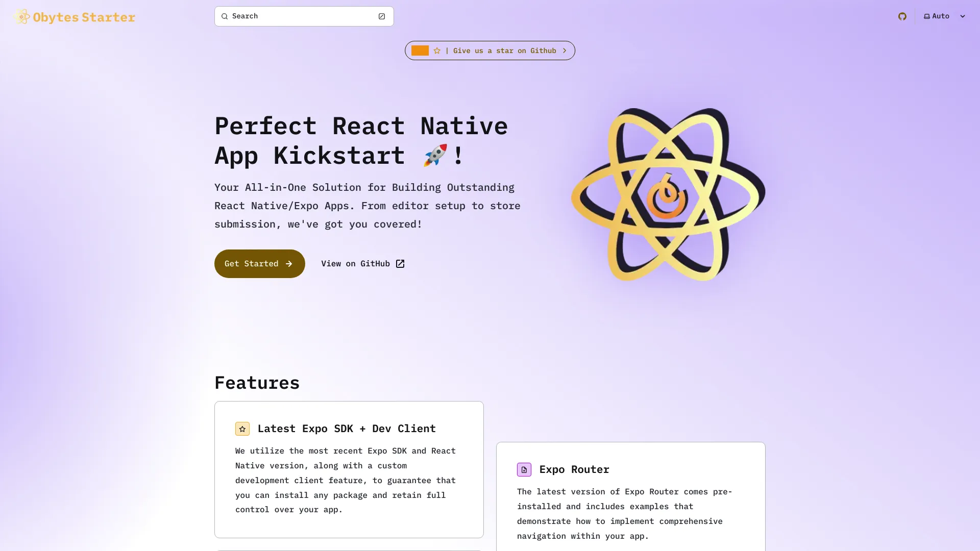Image resolution: width=980 pixels, height=551 pixels.
Task: Select the Latest Expo SDK feature card
Action: [349, 469]
